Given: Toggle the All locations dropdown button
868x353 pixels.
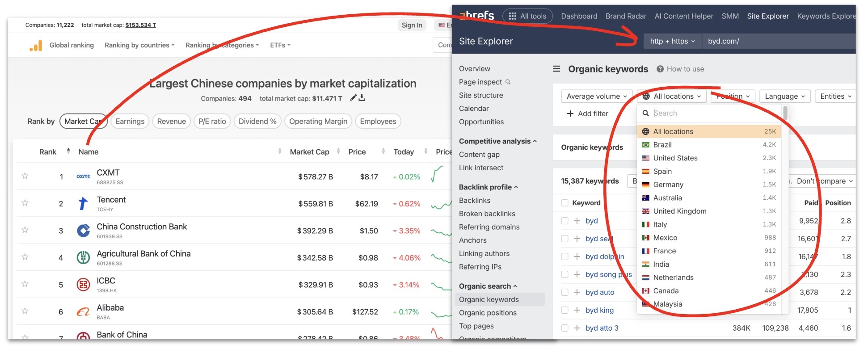Looking at the screenshot, I should pyautogui.click(x=671, y=96).
